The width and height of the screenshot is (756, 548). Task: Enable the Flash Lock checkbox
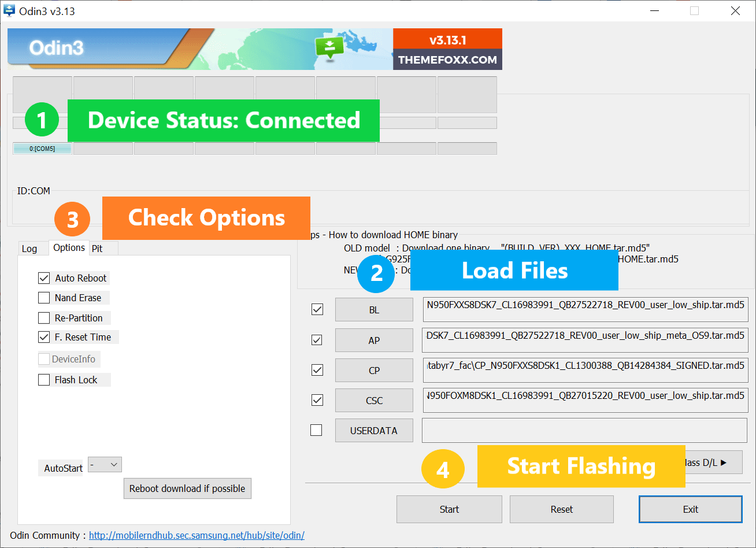pos(44,380)
